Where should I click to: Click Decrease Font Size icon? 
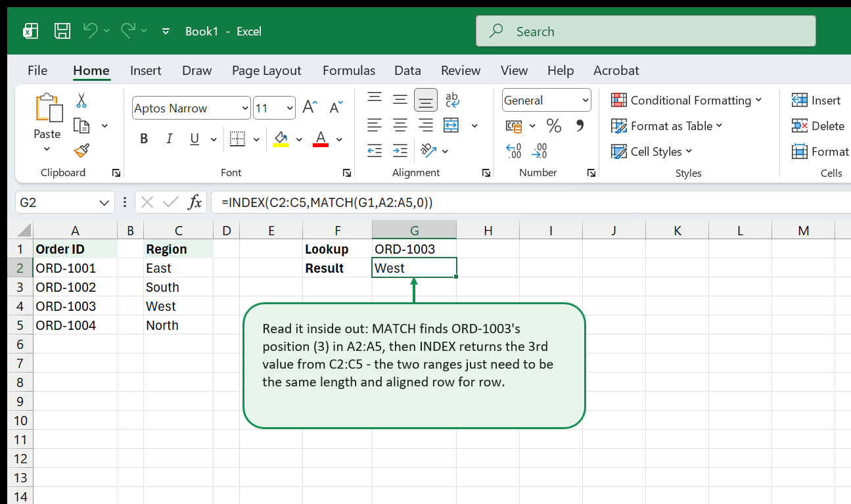click(336, 107)
